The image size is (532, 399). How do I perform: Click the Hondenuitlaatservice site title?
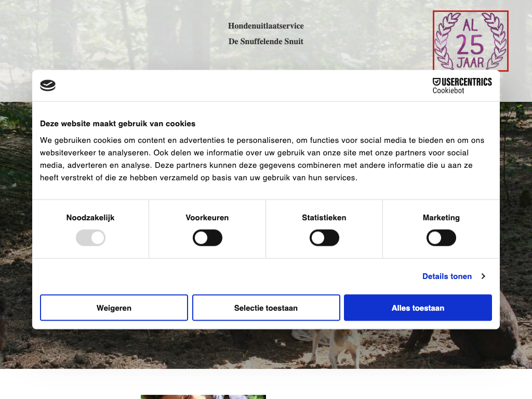(266, 26)
